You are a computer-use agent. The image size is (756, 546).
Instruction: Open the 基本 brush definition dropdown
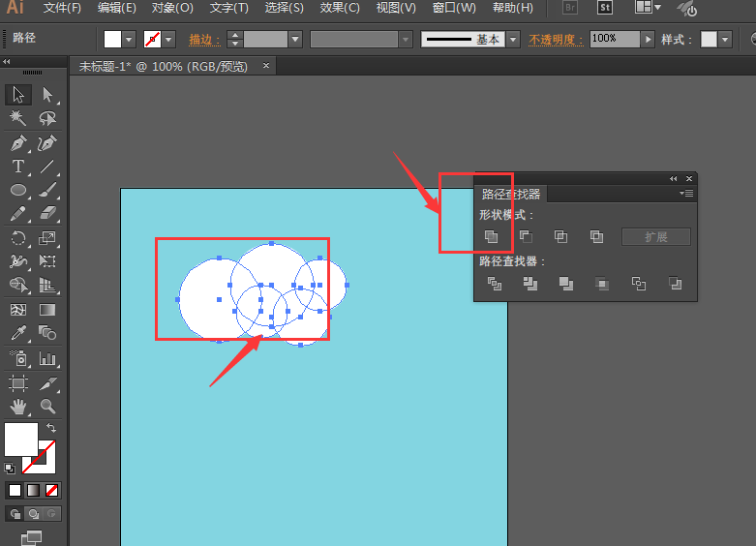pyautogui.click(x=513, y=39)
